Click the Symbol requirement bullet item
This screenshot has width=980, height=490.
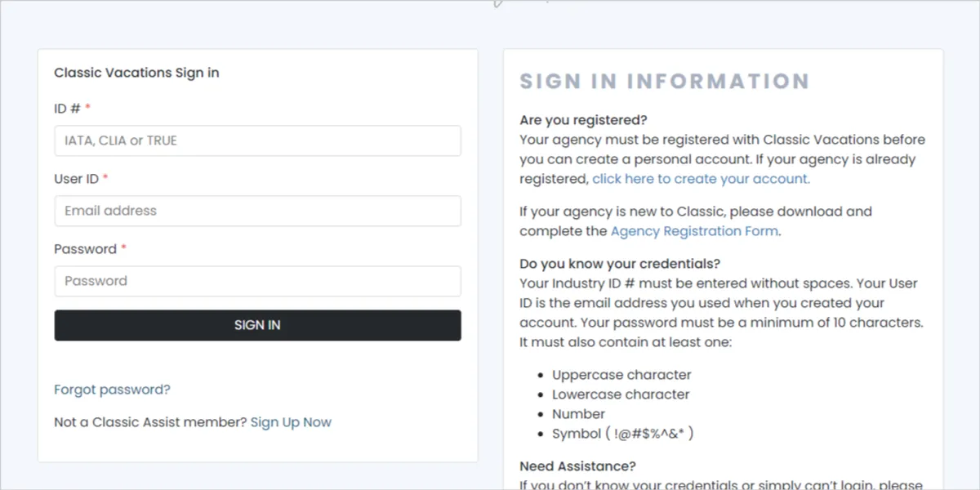coord(622,434)
